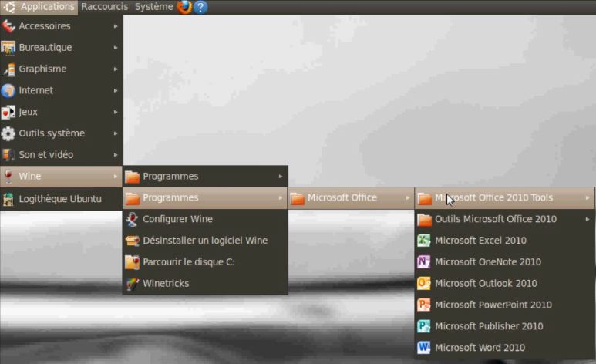
Task: Open Winetricks
Action: [x=205, y=283]
